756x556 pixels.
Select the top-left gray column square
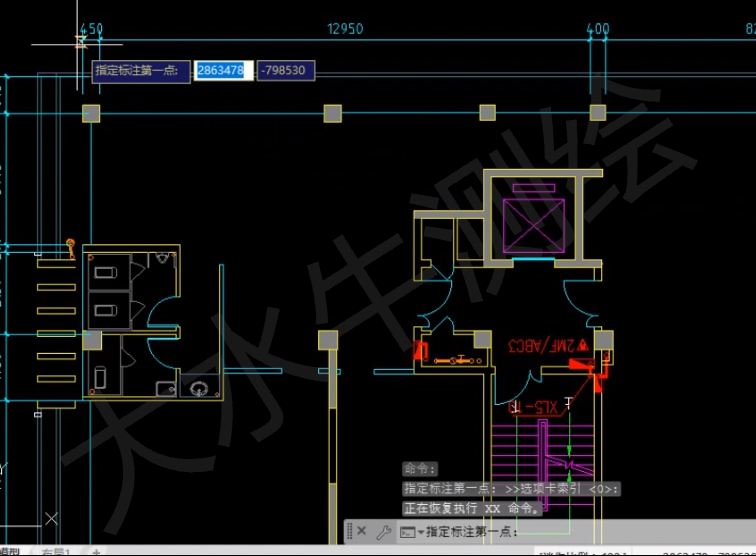90,113
